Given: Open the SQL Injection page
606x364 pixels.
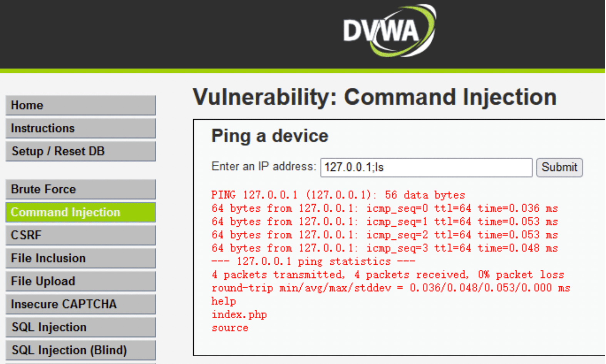Looking at the screenshot, I should click(81, 327).
